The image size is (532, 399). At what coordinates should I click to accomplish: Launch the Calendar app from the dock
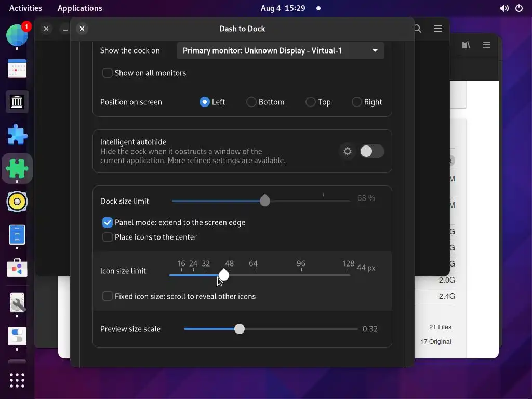17,69
